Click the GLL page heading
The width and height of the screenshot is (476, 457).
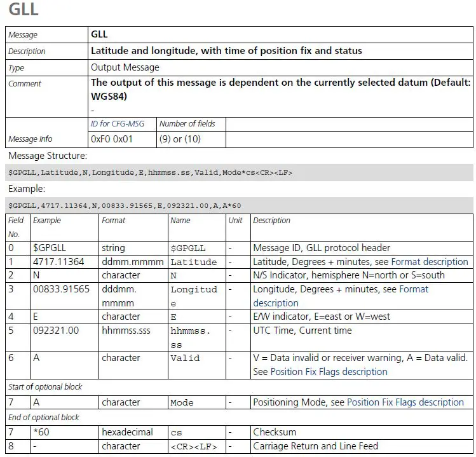(x=24, y=10)
